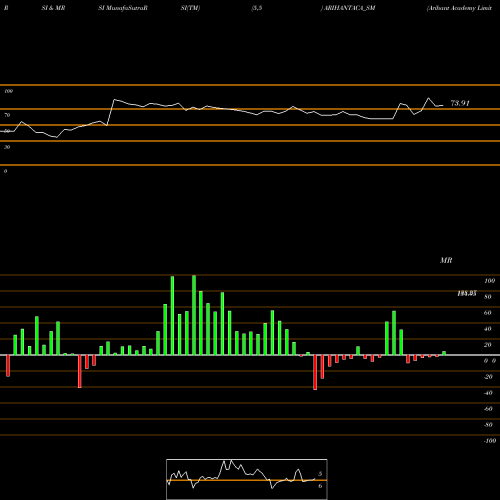Click the MR panel title label
500x500 pixels.
tap(446, 260)
